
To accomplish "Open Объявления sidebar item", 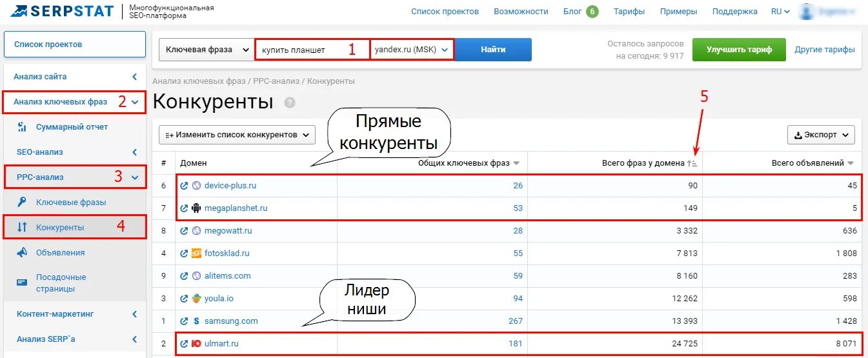I will coord(60,253).
